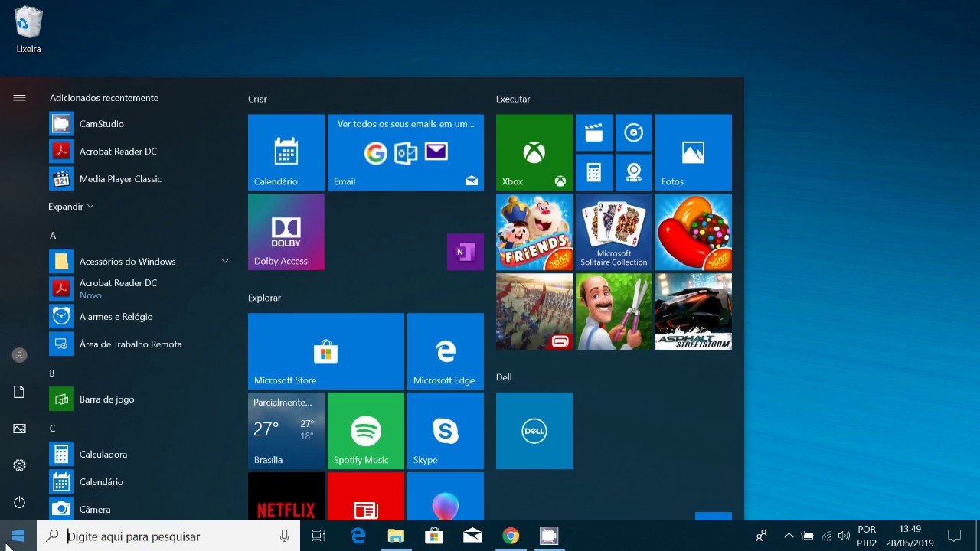Open Acrobat Reader DC marked Novo
The height and width of the screenshot is (551, 980).
(140, 289)
